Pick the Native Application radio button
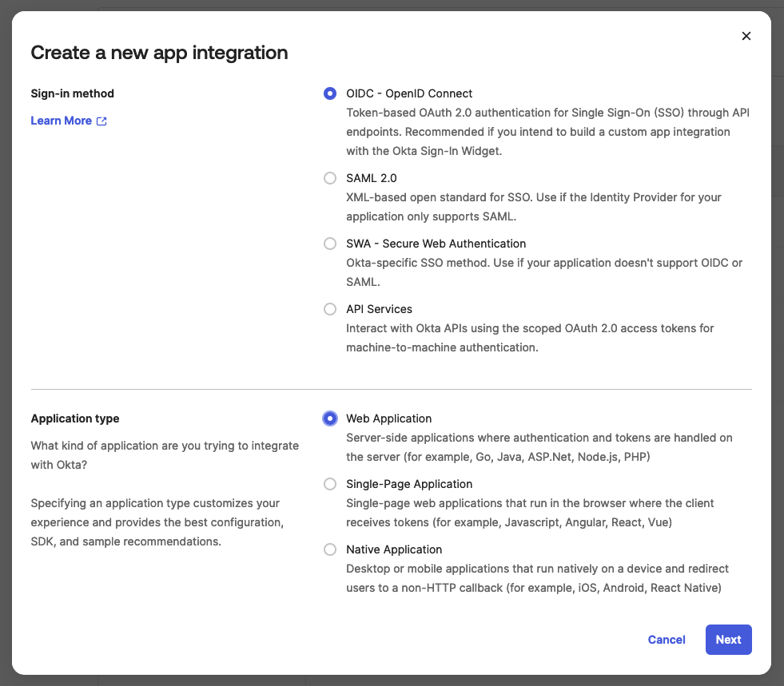The width and height of the screenshot is (784, 686). pyautogui.click(x=330, y=549)
